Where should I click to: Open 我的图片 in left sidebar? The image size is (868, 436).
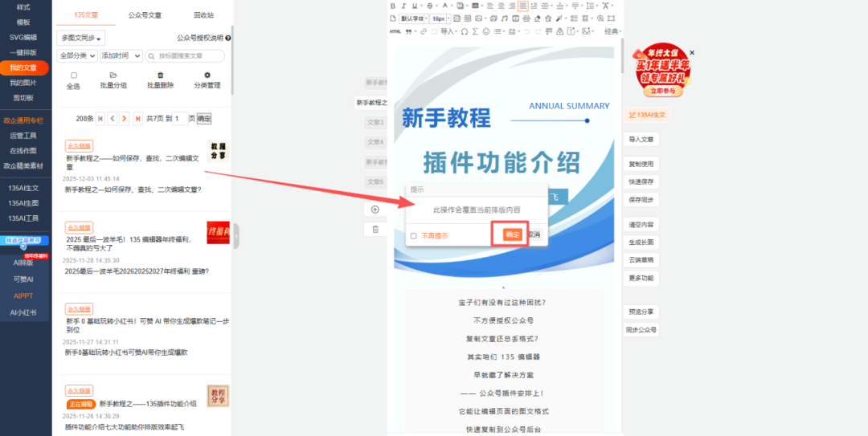[x=23, y=83]
